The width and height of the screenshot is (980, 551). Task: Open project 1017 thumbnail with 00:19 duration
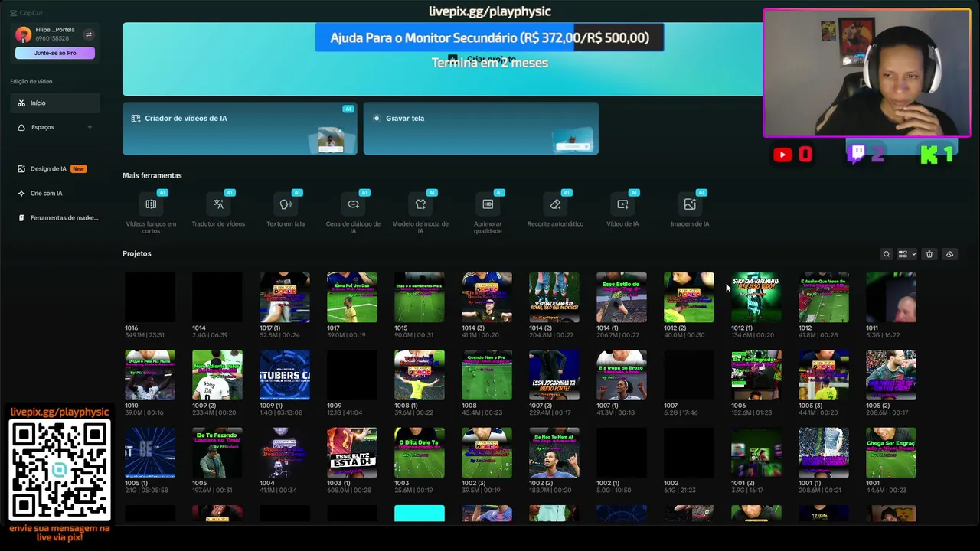pyautogui.click(x=352, y=297)
